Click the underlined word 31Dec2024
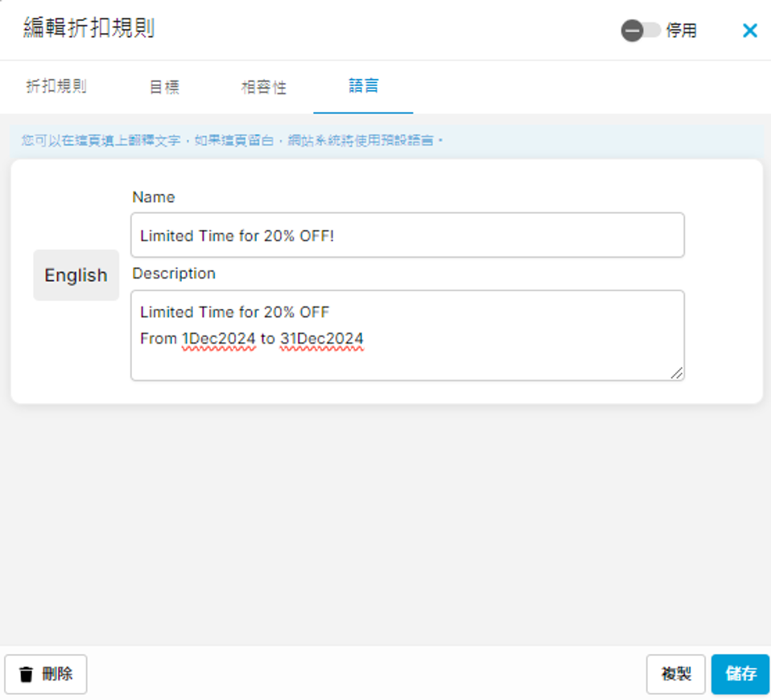771x700 pixels. 321,339
